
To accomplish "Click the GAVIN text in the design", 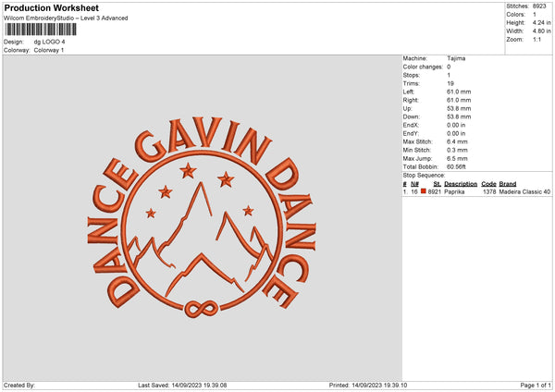I will (203, 140).
